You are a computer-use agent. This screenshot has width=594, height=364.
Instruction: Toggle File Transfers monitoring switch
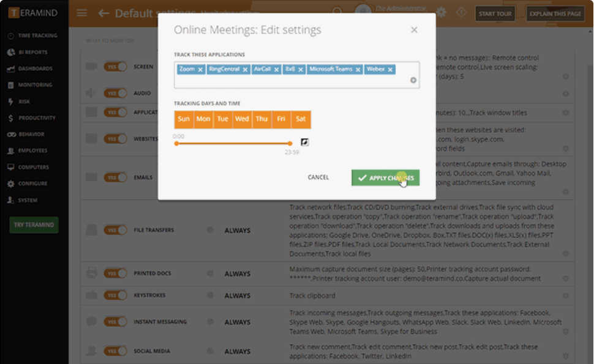tap(115, 230)
